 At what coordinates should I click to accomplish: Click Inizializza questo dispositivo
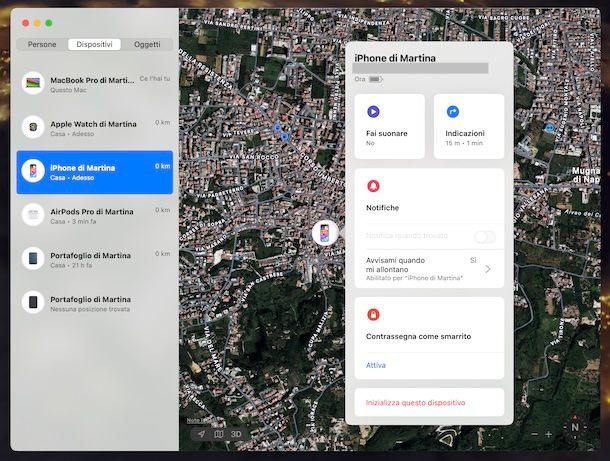pos(415,403)
